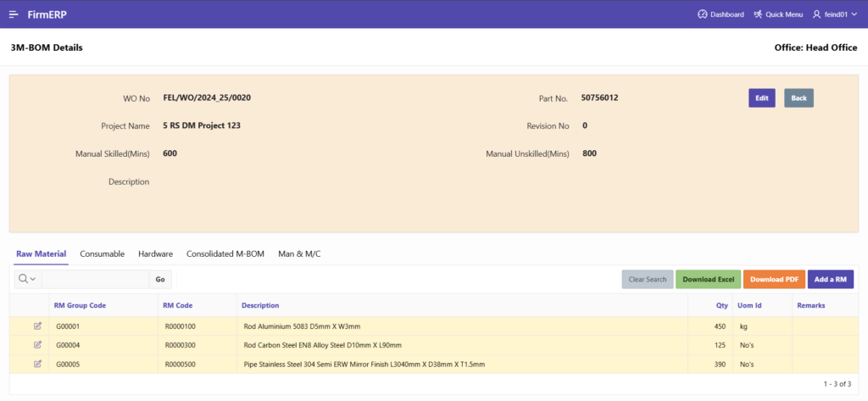Screen dimensions: 868x401
Task: Sort by the Qty column header
Action: [x=721, y=305]
